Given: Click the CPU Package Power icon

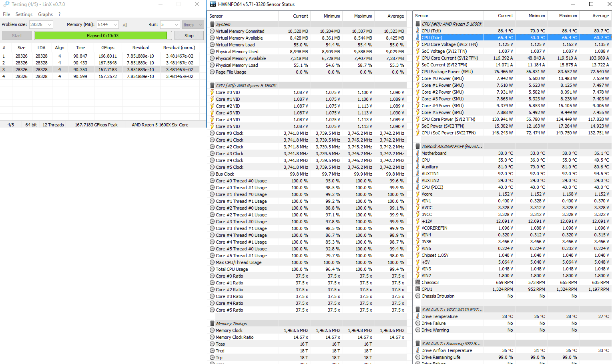Looking at the screenshot, I should point(418,72).
